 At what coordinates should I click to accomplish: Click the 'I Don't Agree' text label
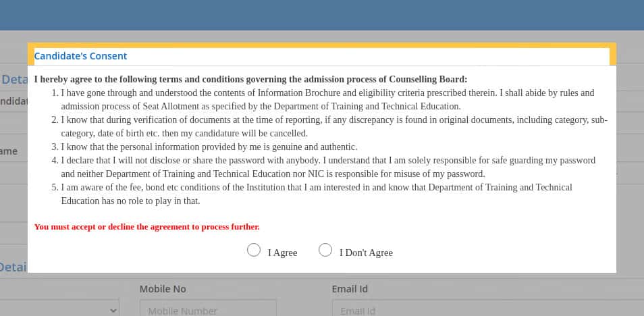pyautogui.click(x=366, y=253)
